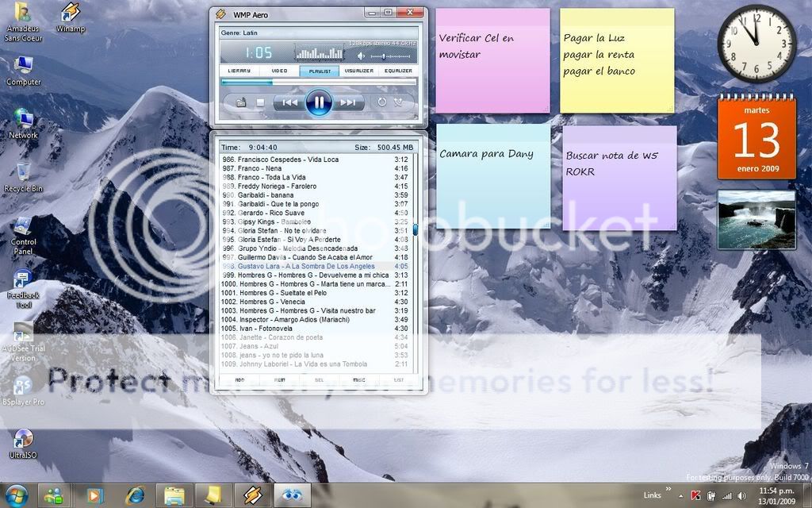812x508 pixels.
Task: Open the Control Panel desktop icon
Action: (x=23, y=236)
